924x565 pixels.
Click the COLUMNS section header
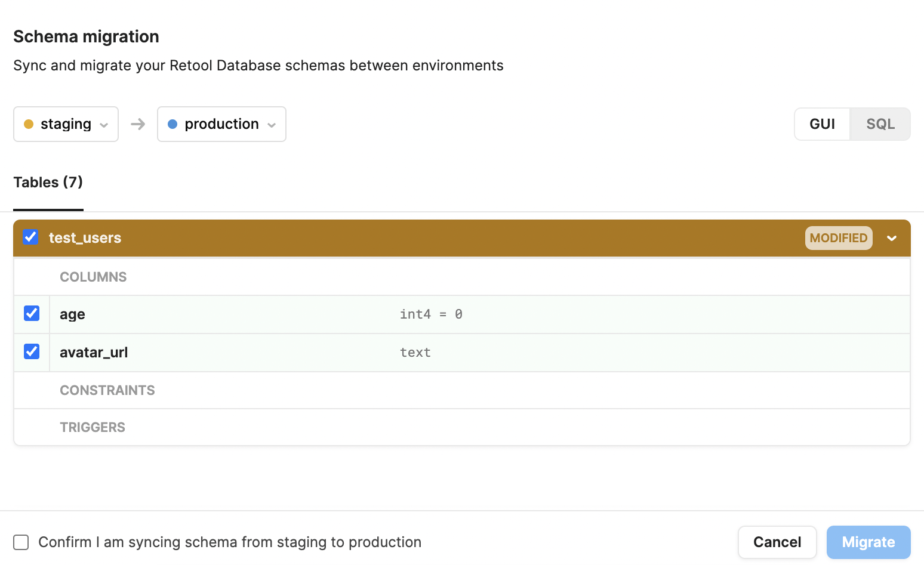[x=93, y=277]
